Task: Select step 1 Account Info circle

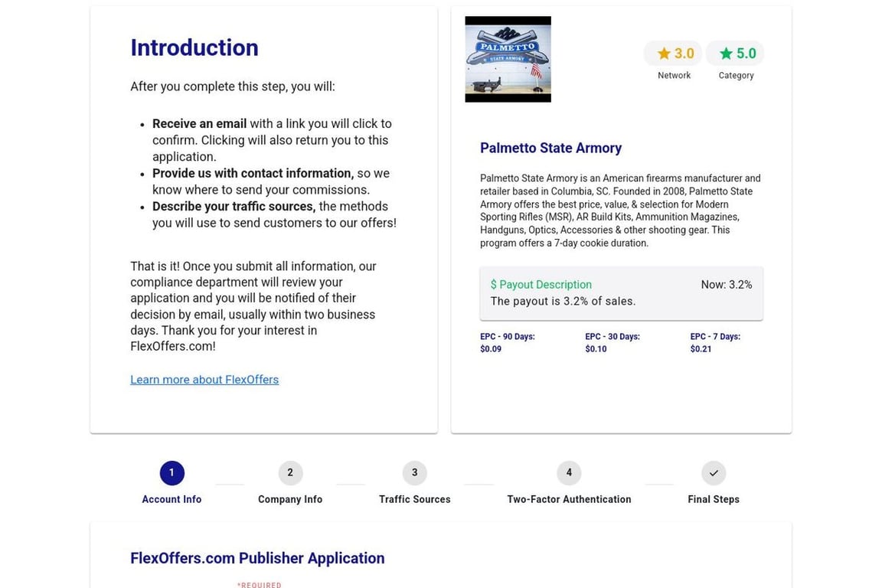Action: (172, 472)
